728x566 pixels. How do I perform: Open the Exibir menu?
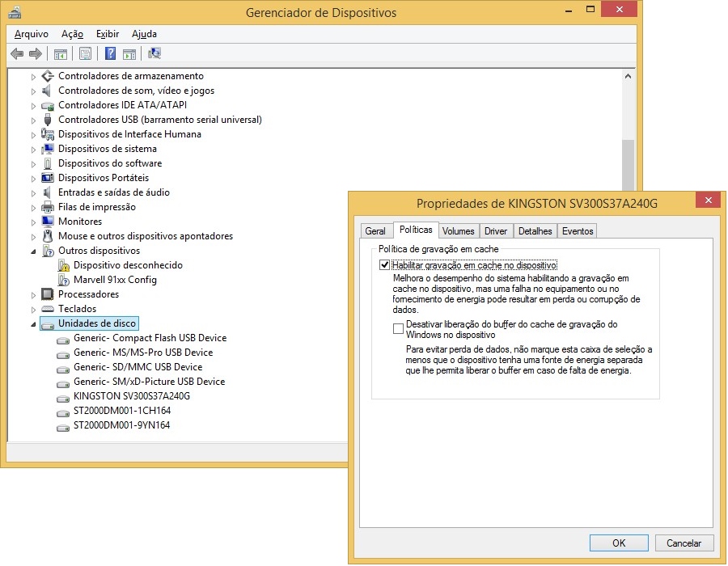(x=108, y=34)
